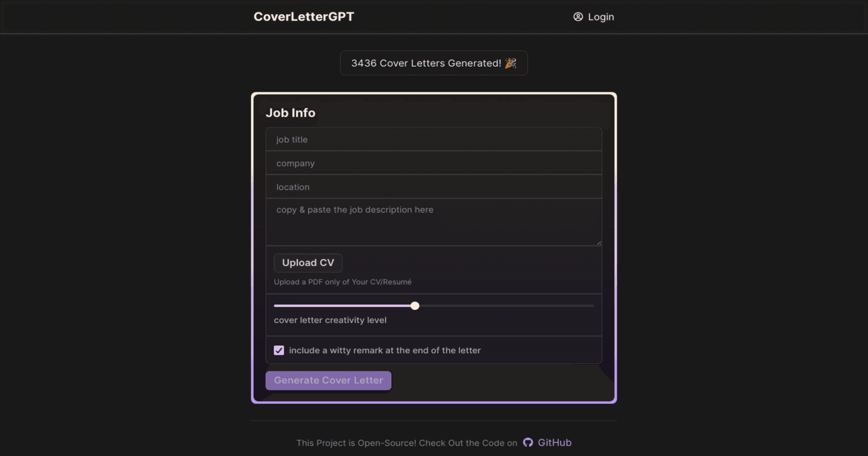The height and width of the screenshot is (456, 868).
Task: Open the GitHub text link
Action: tap(554, 442)
